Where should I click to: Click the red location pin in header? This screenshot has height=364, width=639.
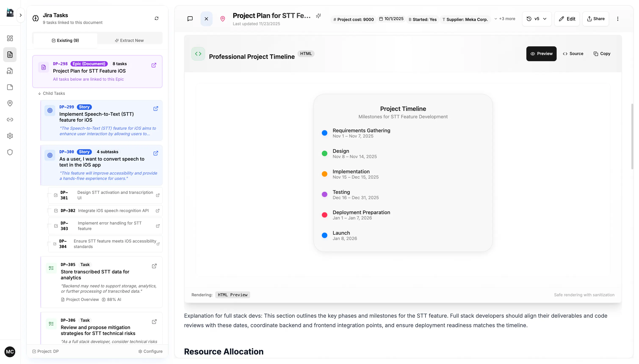pyautogui.click(x=223, y=19)
